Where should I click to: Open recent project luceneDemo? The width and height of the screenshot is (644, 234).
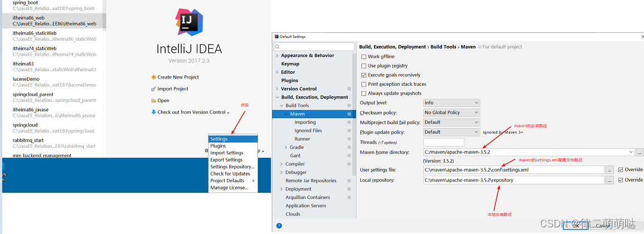coord(54,82)
